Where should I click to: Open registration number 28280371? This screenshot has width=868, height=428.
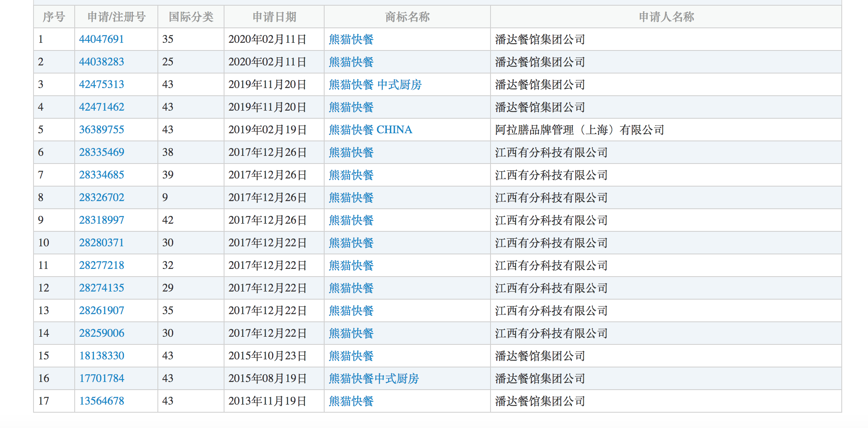pyautogui.click(x=101, y=243)
